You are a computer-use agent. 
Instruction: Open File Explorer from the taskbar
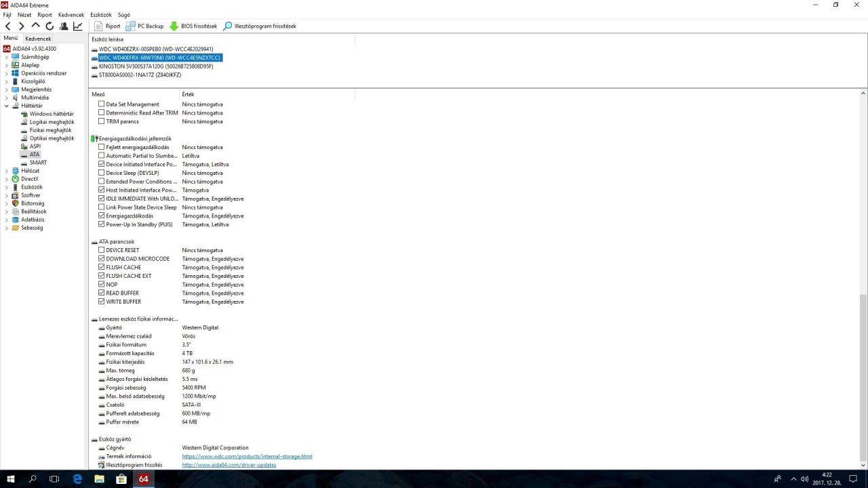(99, 479)
